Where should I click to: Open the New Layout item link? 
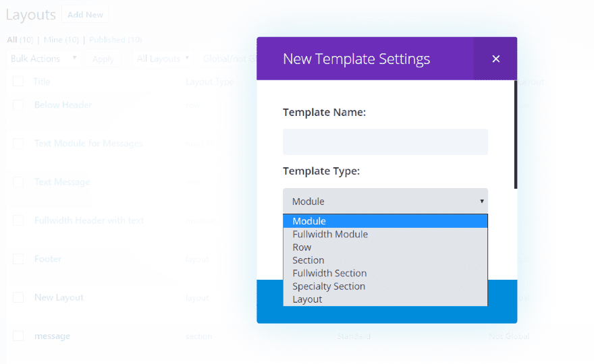click(x=58, y=297)
